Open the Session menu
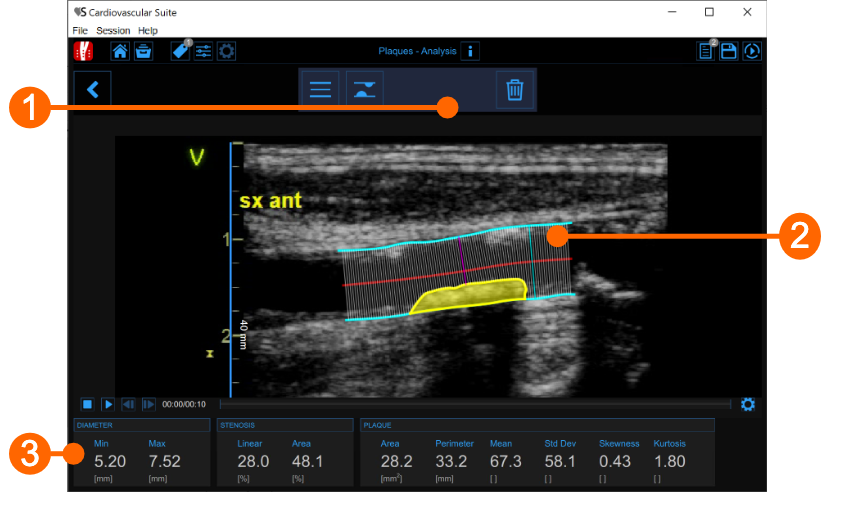Screen dimensions: 846x512 [x=113, y=31]
